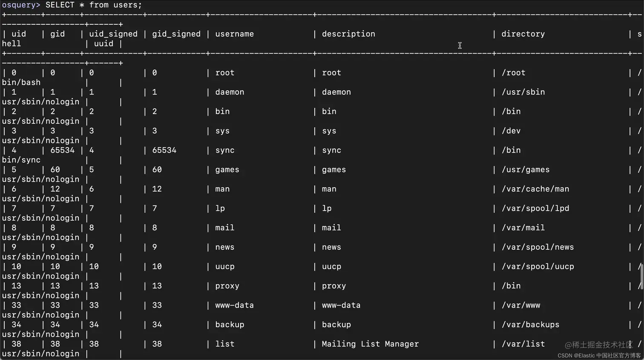Image resolution: width=644 pixels, height=360 pixels.
Task: Click 'www-data' in the username column
Action: [x=234, y=305]
